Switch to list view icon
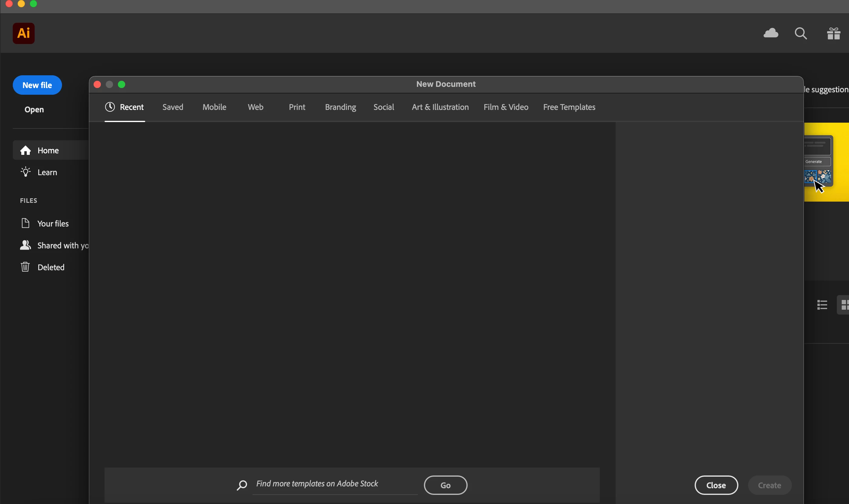849x504 pixels. click(x=822, y=305)
